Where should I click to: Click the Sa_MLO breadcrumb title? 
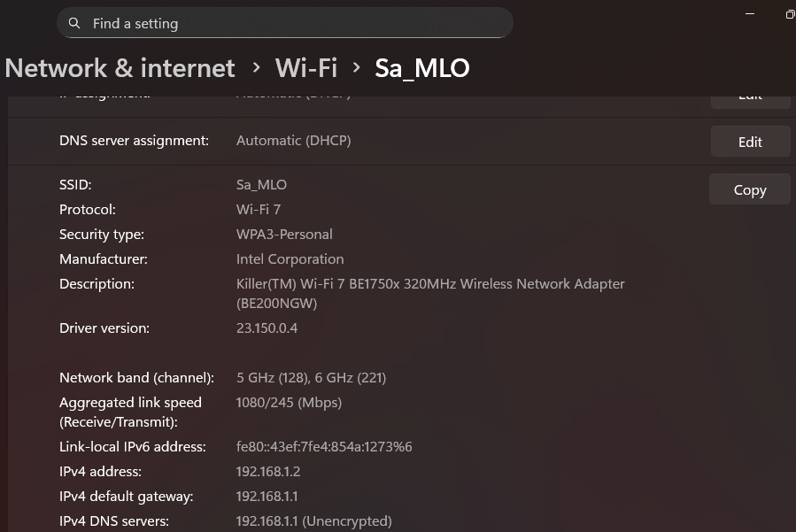pos(421,68)
